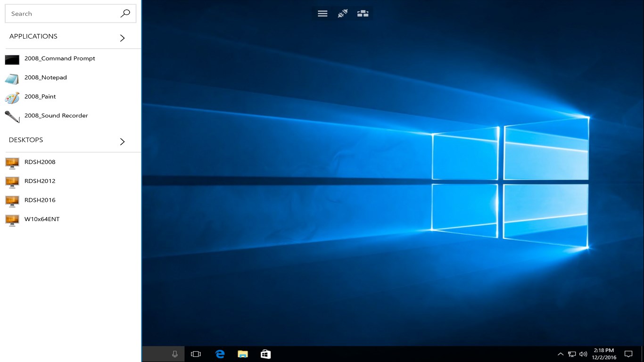Viewport: 644px width, 362px height.
Task: Launch 2008_Command Prompt icon
Action: [12, 59]
